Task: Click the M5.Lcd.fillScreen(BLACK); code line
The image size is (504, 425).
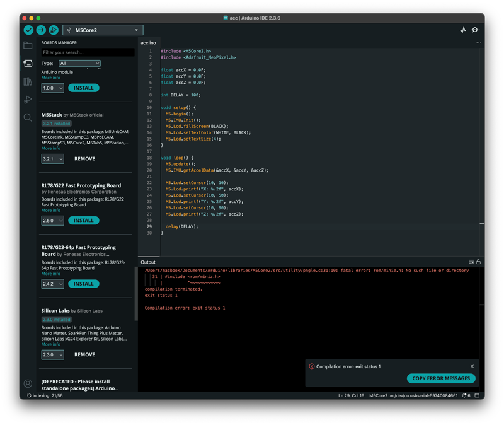Action: pos(197,126)
